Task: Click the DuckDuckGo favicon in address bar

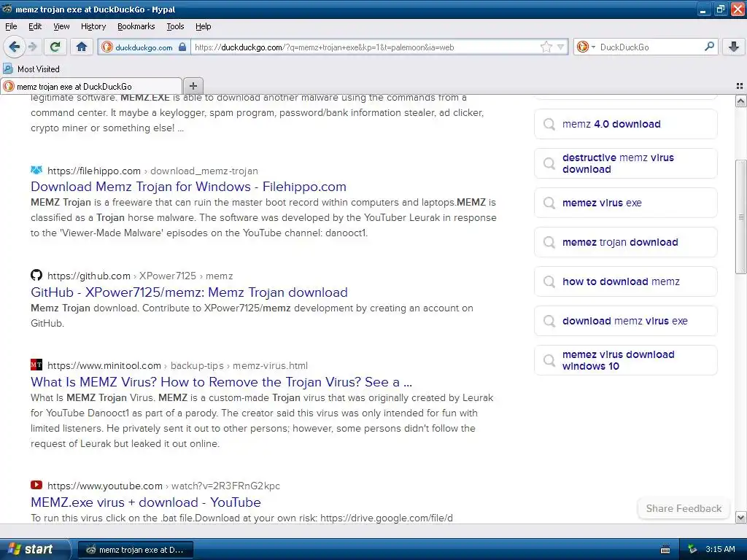Action: tap(107, 47)
